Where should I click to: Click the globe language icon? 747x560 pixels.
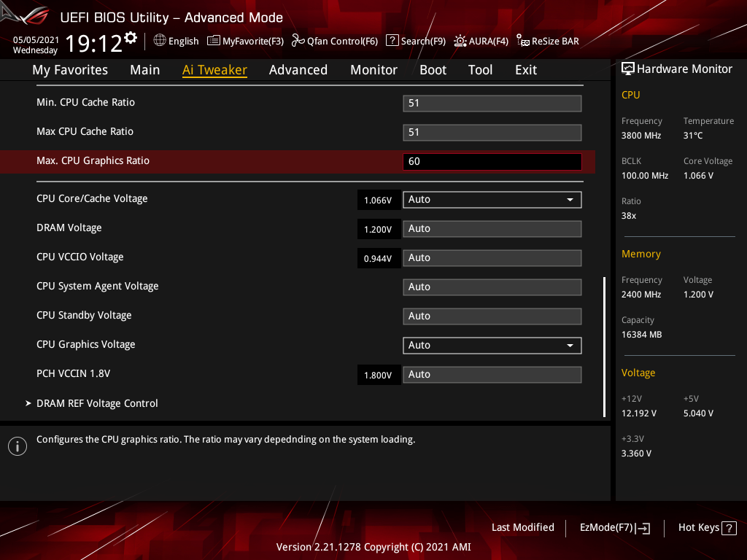(x=160, y=41)
